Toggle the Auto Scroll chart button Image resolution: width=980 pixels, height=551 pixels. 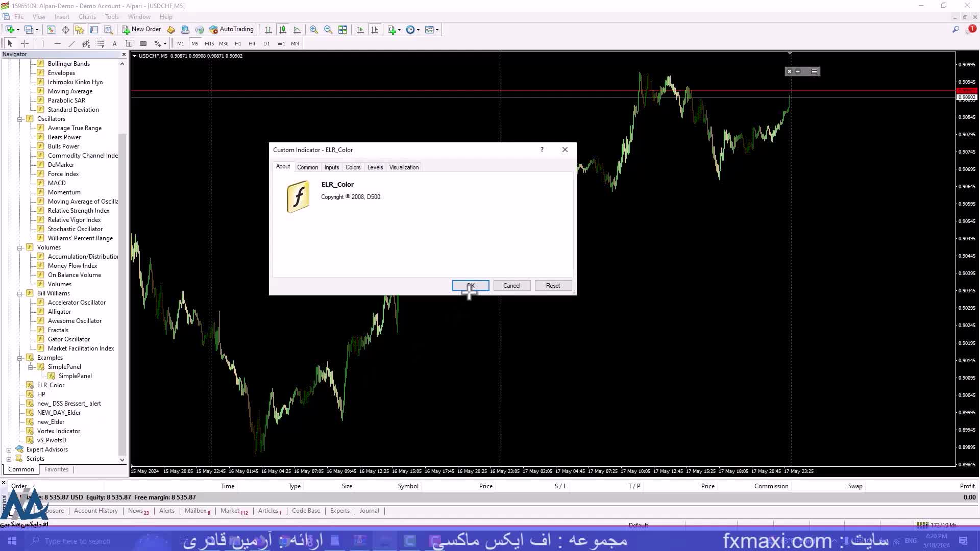360,30
